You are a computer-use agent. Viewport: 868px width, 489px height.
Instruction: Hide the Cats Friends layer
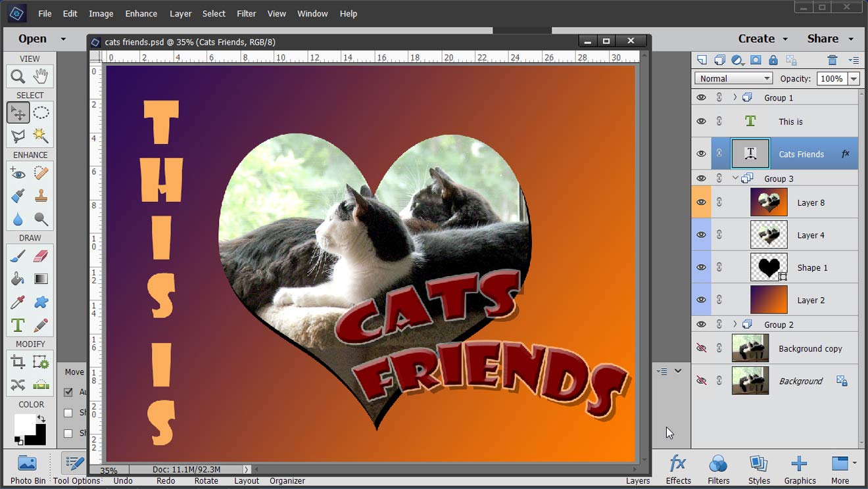tap(701, 154)
